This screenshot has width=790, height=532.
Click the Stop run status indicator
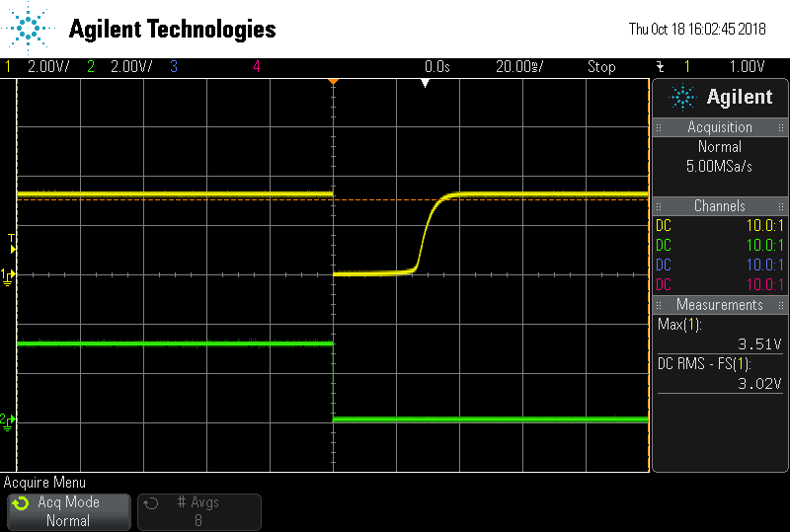pyautogui.click(x=601, y=66)
